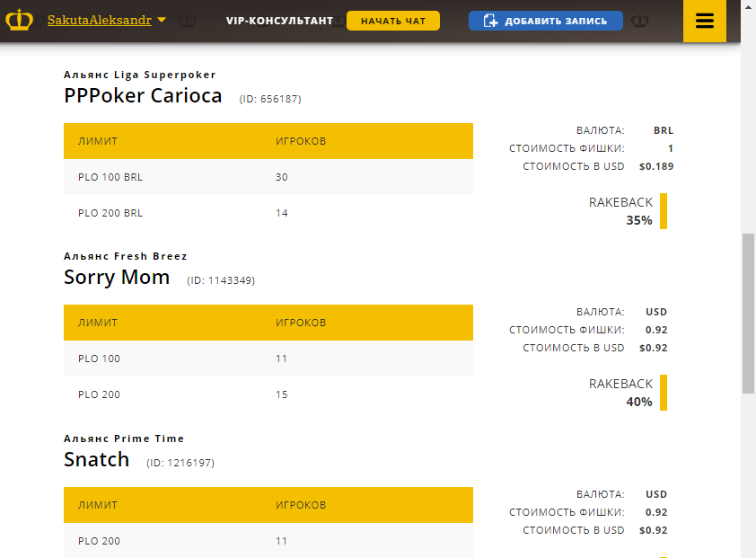Select the PLO 200 row under Snatch
The image size is (756, 558).
(x=268, y=541)
